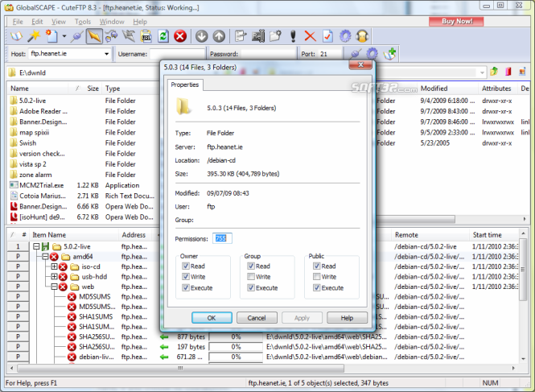The width and height of the screenshot is (535, 392).
Task: Click Cancel in the Properties dialog
Action: [x=257, y=318]
